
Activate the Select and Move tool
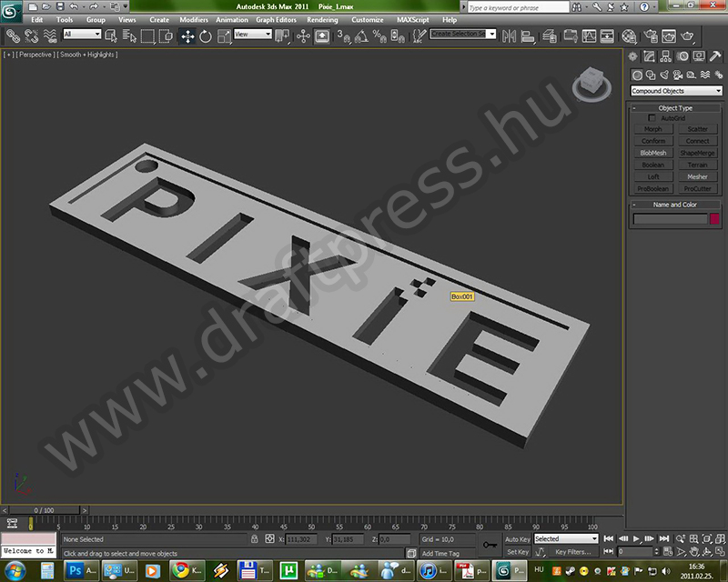click(x=187, y=36)
